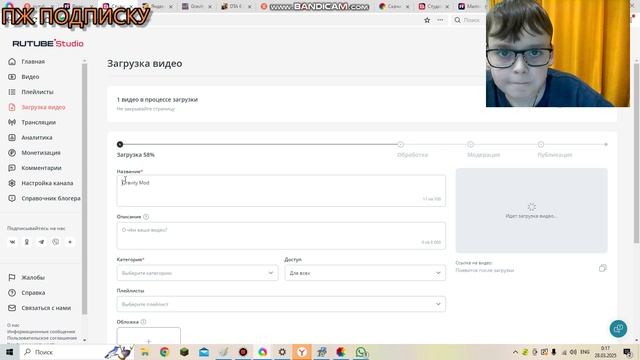
Task: Open the Telegram social link icon
Action: [41, 242]
